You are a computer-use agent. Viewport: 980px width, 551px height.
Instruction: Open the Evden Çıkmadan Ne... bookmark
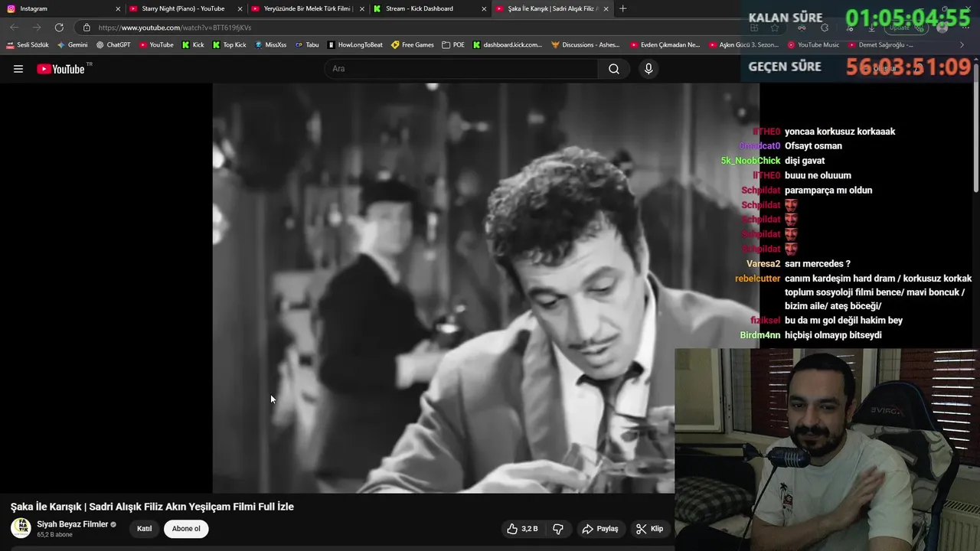coord(665,45)
